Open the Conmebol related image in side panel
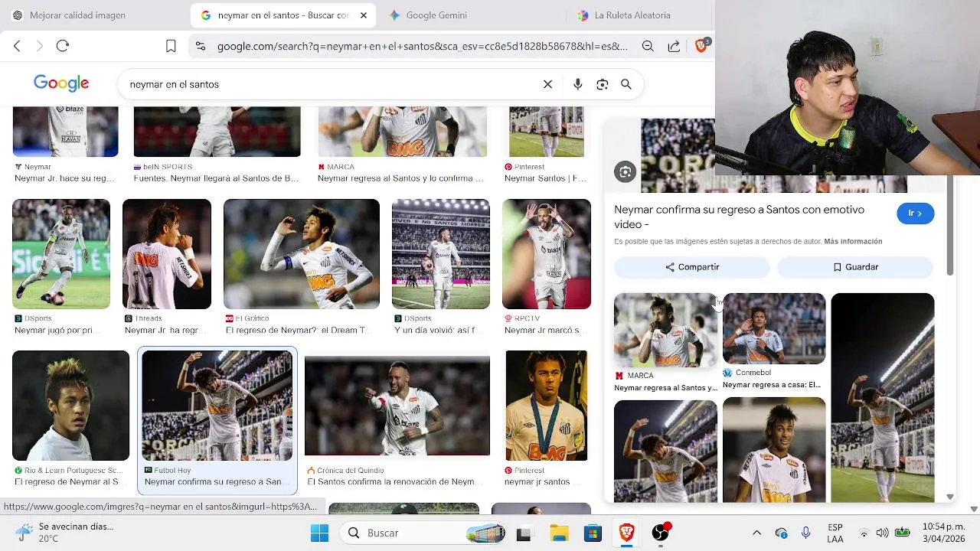The width and height of the screenshot is (980, 551). click(774, 328)
